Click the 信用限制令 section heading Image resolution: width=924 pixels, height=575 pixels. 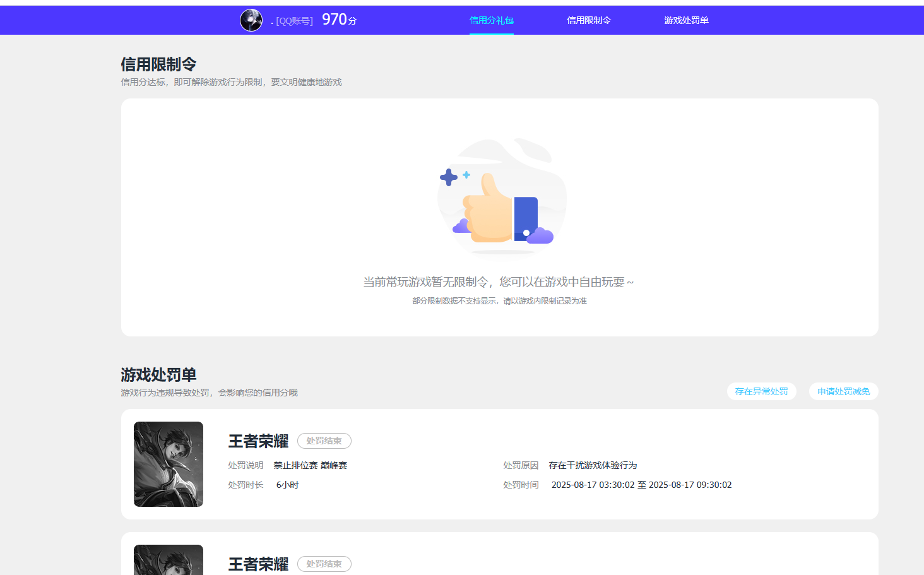pyautogui.click(x=158, y=64)
